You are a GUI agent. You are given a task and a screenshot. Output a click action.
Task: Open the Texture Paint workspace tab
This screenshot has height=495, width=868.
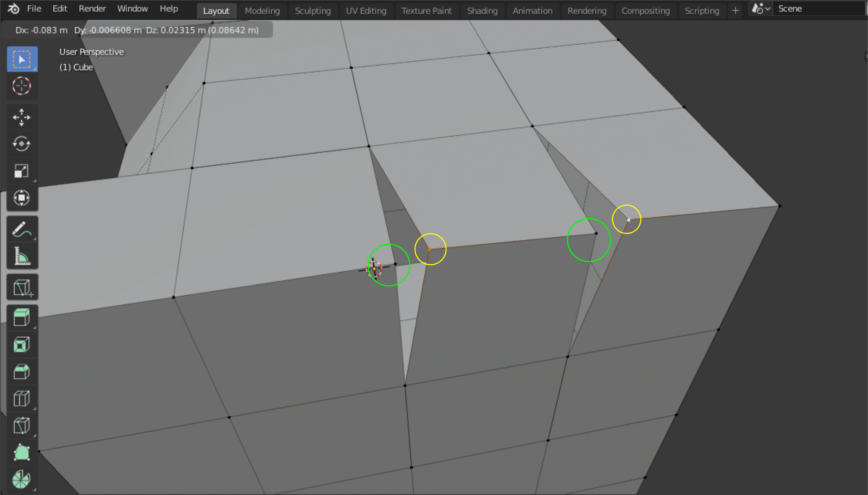[x=426, y=11]
